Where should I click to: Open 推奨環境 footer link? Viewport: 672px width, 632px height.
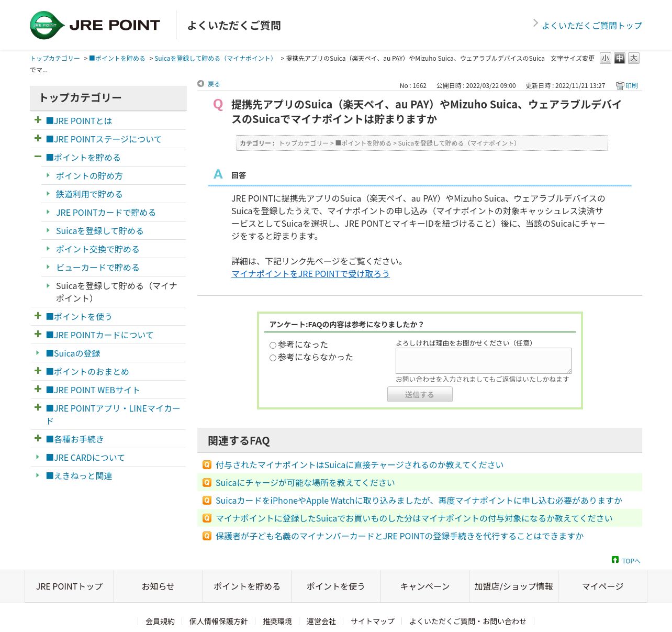tap(277, 621)
